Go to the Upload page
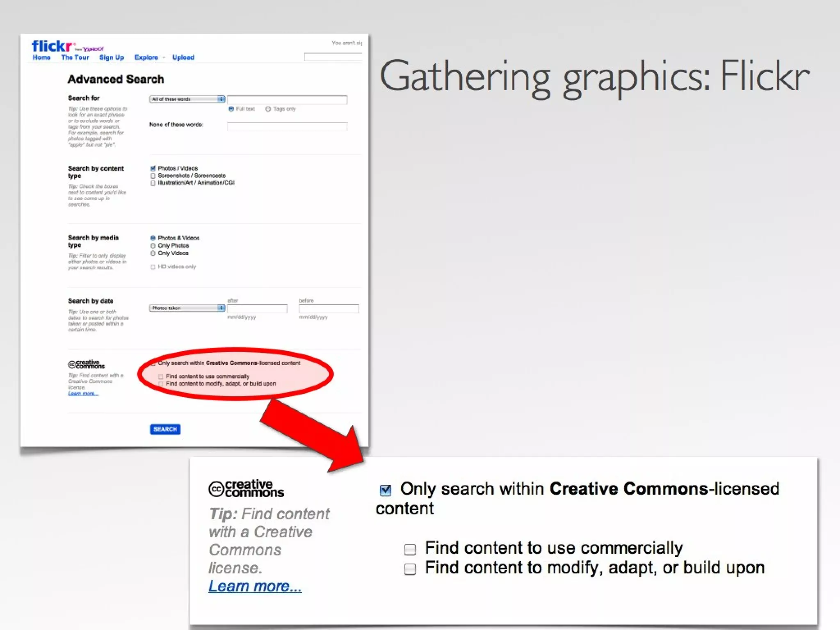This screenshot has height=630, width=840. 183,57
